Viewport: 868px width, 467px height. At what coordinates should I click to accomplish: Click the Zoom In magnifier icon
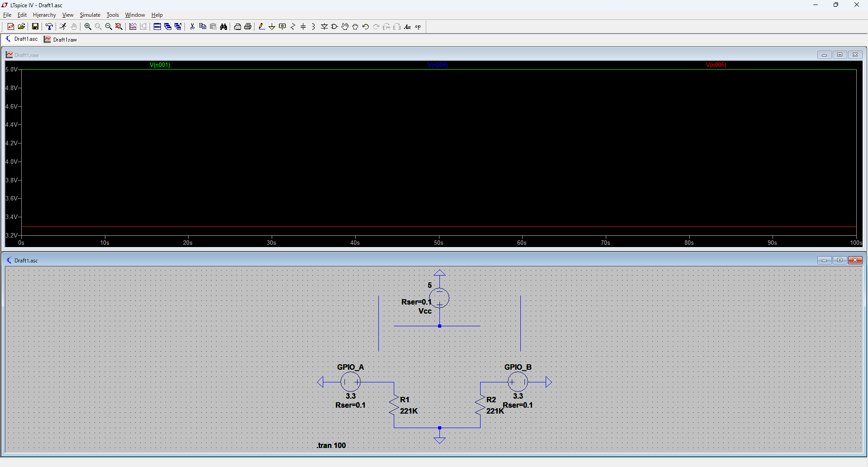(x=88, y=27)
